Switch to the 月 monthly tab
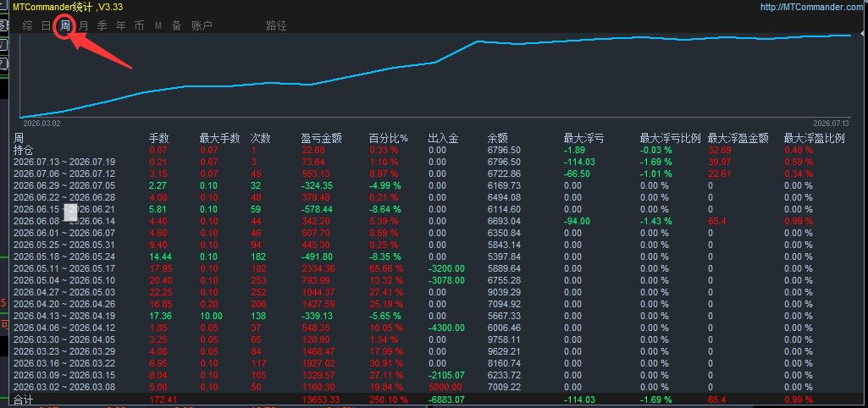Image resolution: width=868 pixels, height=408 pixels. point(83,26)
